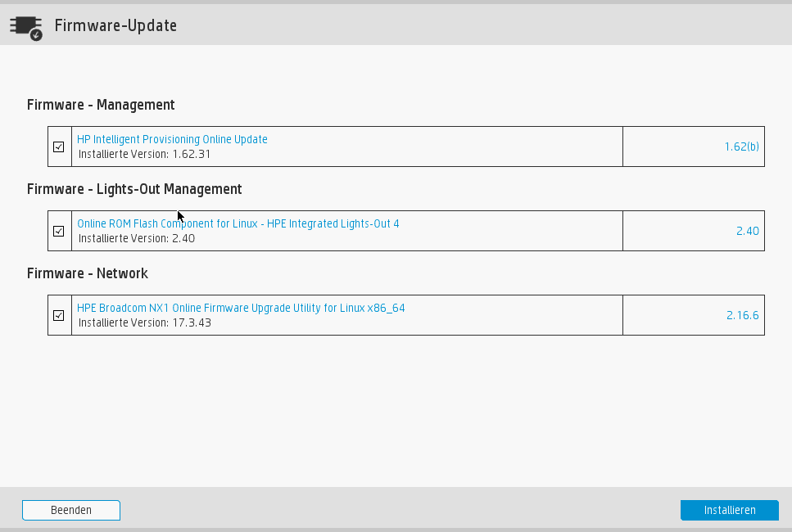Open HP Intelligent Provisioning Online Update link

[172, 139]
